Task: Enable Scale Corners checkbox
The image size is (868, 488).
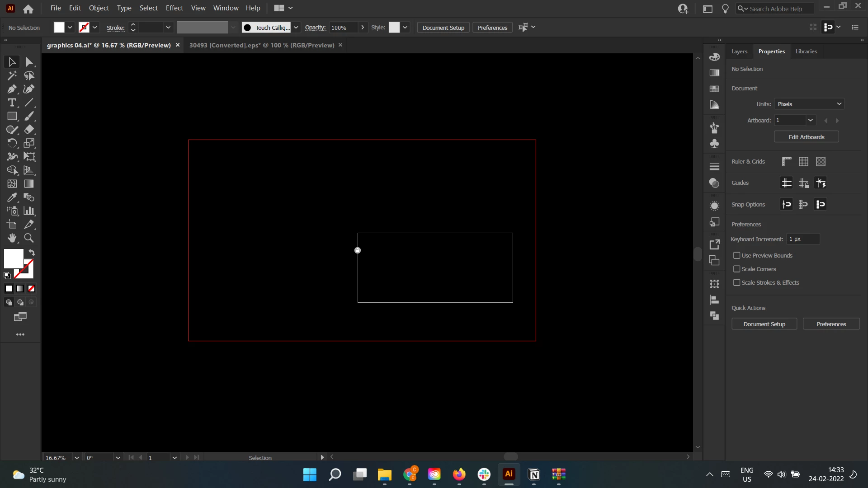Action: 736,269
